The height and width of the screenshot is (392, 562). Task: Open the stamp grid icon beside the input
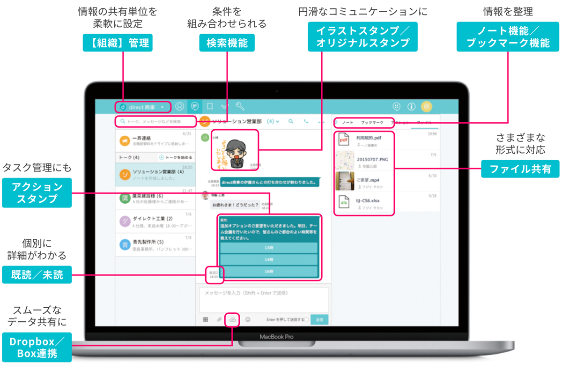(x=205, y=320)
